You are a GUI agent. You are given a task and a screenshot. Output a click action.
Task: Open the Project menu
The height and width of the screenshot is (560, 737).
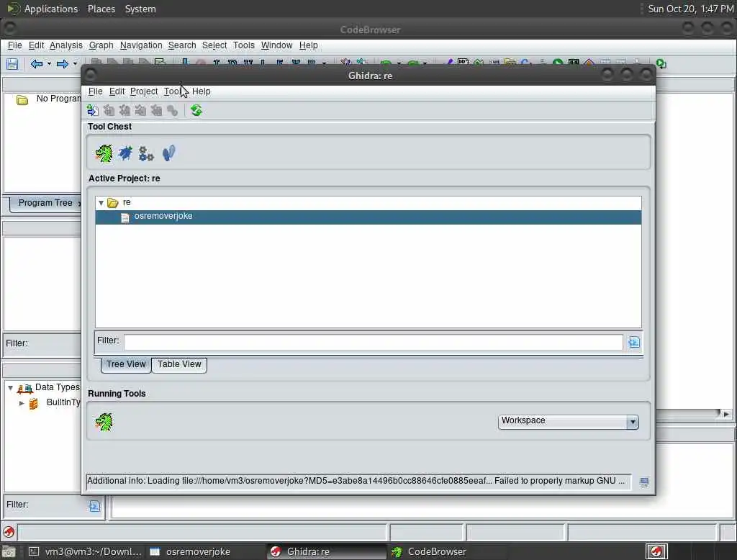144,91
